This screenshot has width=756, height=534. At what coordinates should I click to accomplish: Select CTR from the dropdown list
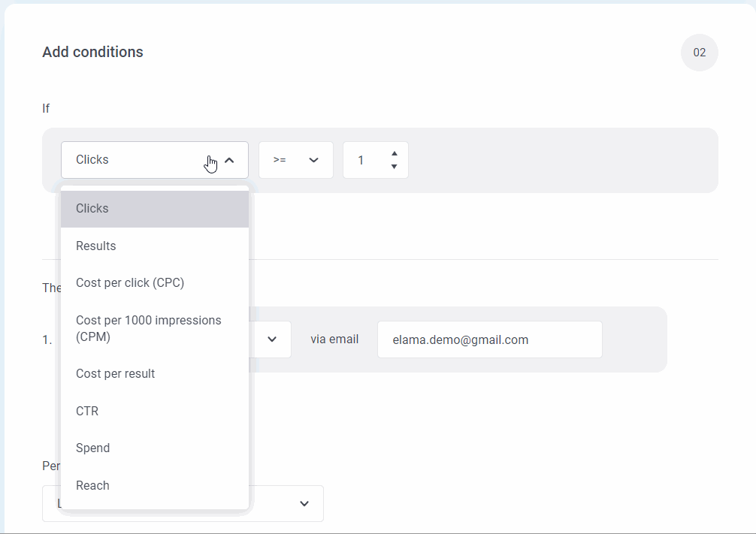[x=155, y=411]
